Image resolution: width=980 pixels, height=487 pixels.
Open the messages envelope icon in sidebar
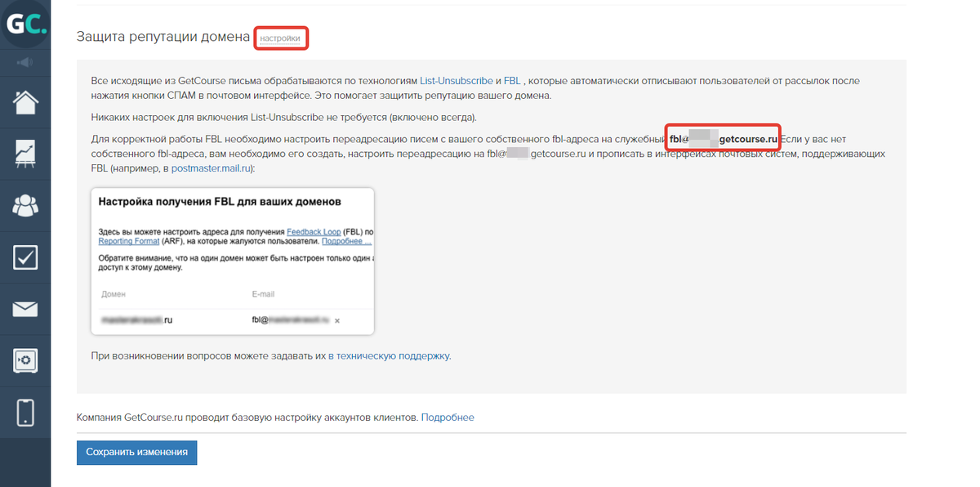click(x=25, y=309)
